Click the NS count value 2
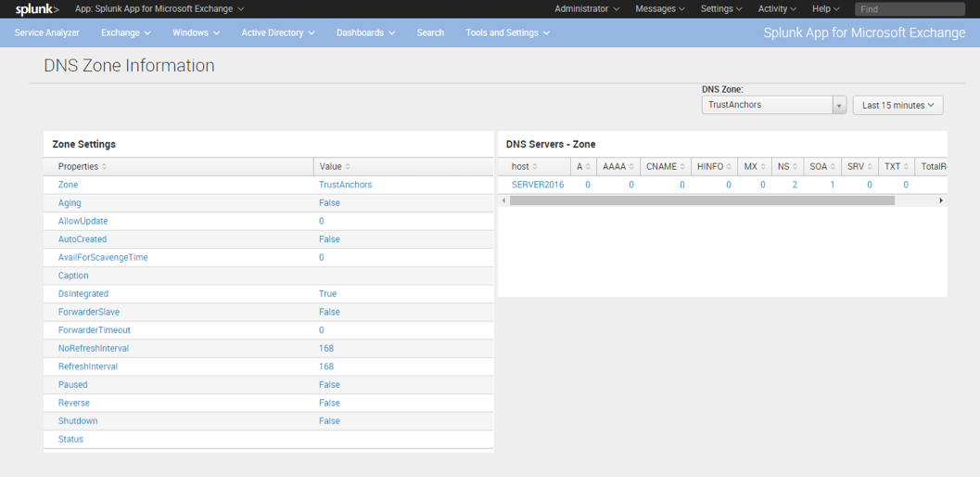 795,185
